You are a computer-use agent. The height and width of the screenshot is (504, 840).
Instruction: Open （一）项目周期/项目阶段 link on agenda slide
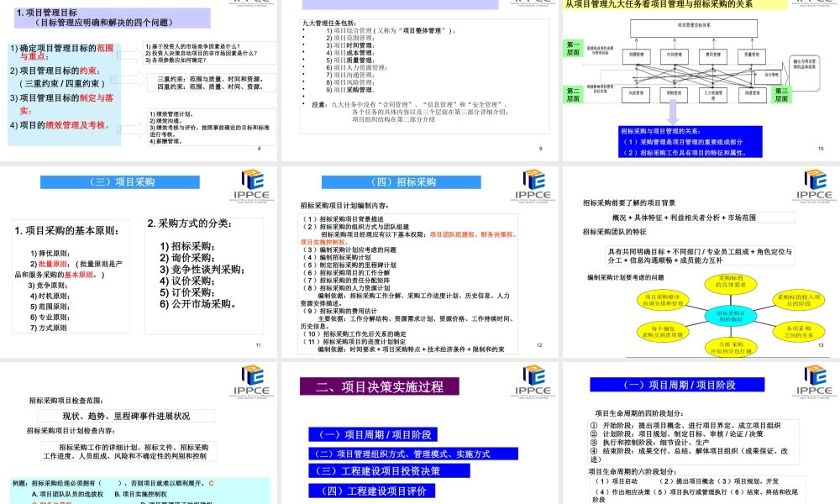tap(373, 434)
